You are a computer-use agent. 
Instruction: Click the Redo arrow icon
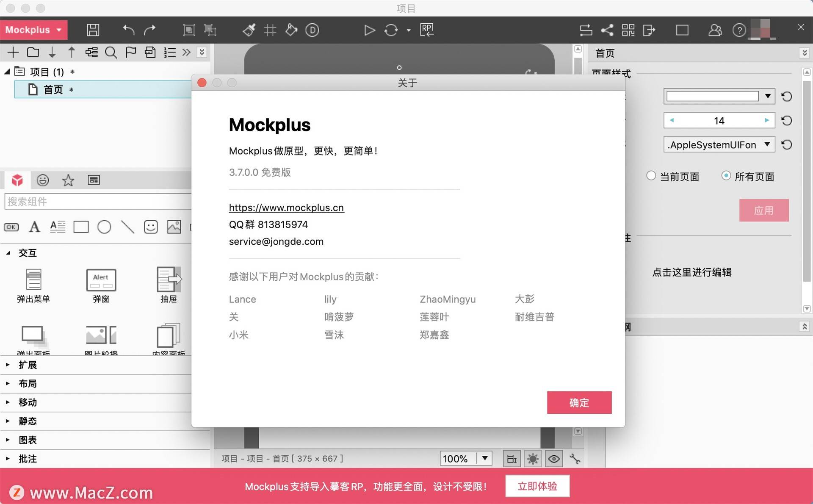click(x=150, y=30)
